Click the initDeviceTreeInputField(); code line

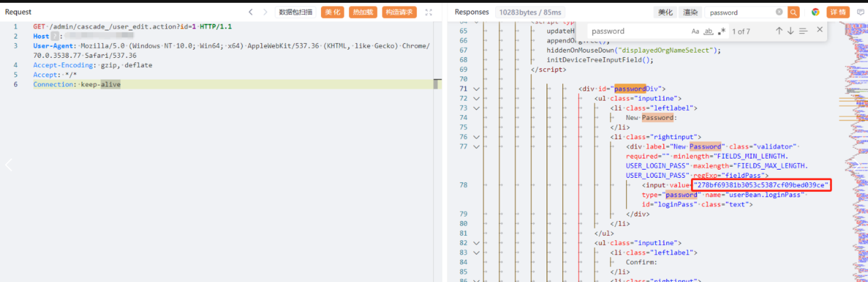pos(600,60)
